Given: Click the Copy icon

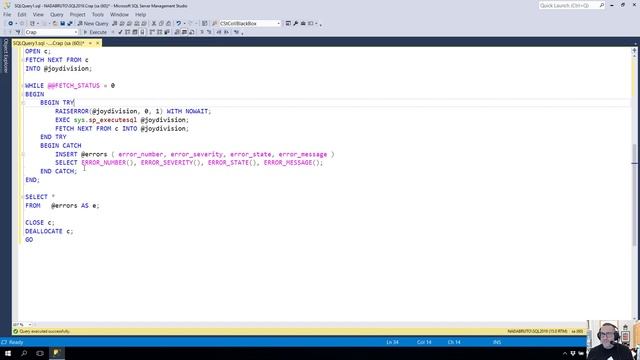Looking at the screenshot, I should click(x=161, y=23).
